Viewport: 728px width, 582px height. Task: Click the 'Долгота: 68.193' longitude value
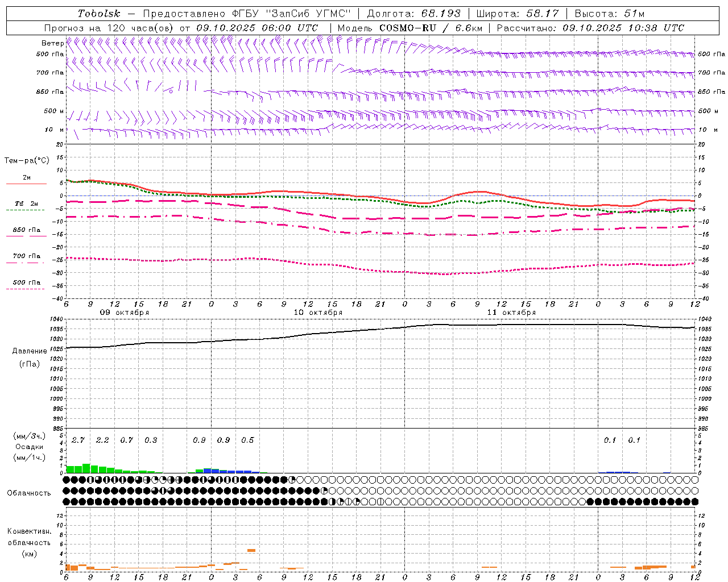tap(414, 14)
